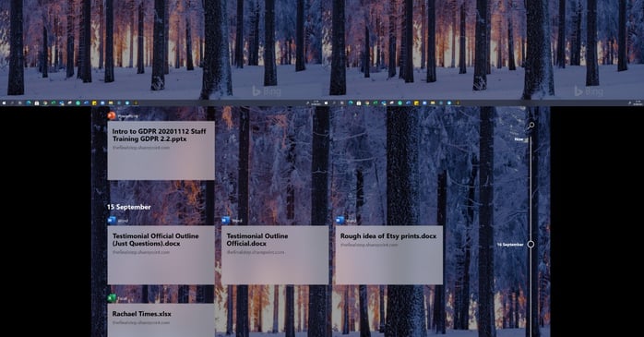644x337 pixels.
Task: Open Testimonial Outline Official.docx card
Action: coord(275,255)
